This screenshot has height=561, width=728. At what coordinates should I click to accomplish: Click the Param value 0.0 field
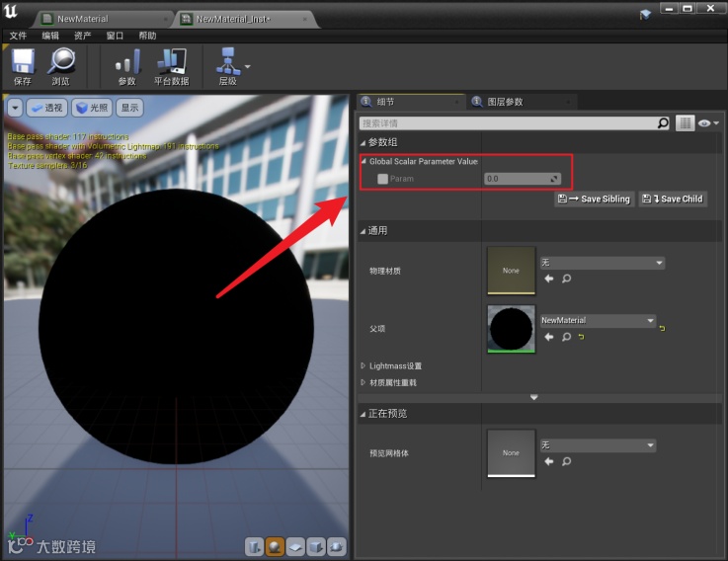tap(523, 179)
